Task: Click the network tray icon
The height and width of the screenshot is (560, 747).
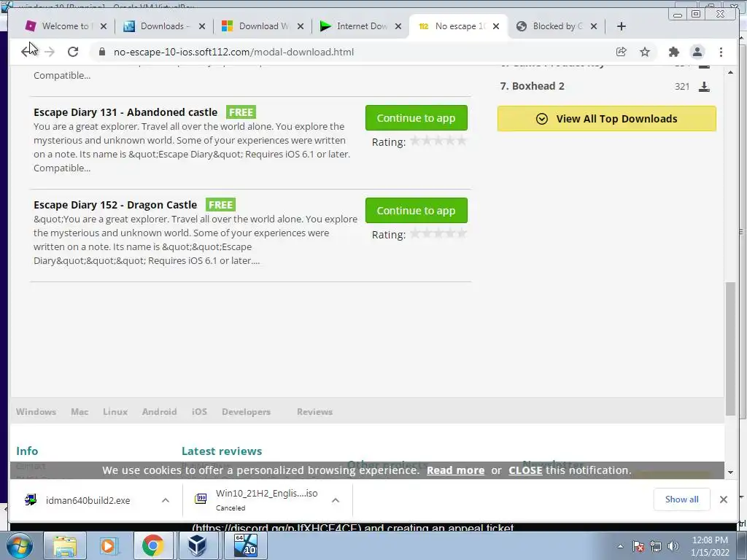Action: click(656, 547)
